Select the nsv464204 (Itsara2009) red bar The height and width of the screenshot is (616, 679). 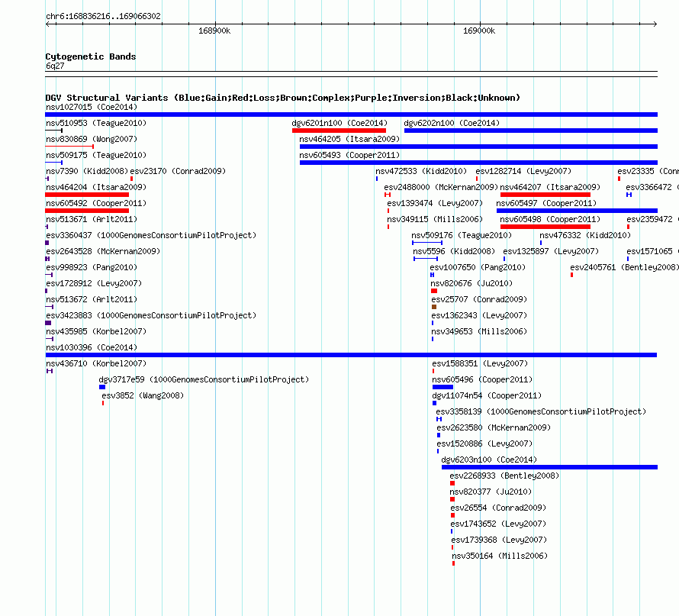click(87, 195)
